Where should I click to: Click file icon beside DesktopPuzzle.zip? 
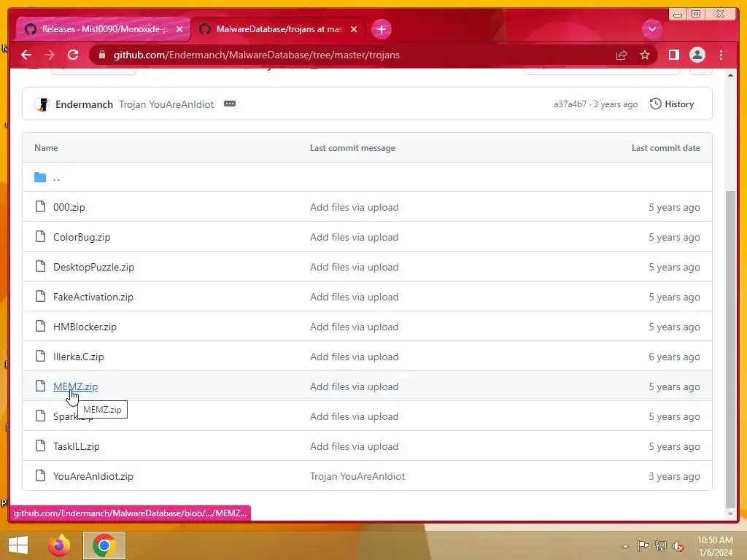[41, 266]
